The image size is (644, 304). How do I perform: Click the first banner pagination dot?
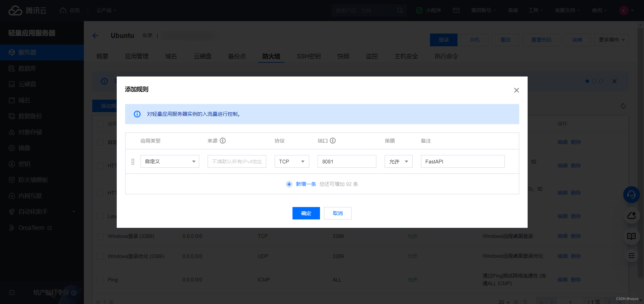click(x=587, y=81)
